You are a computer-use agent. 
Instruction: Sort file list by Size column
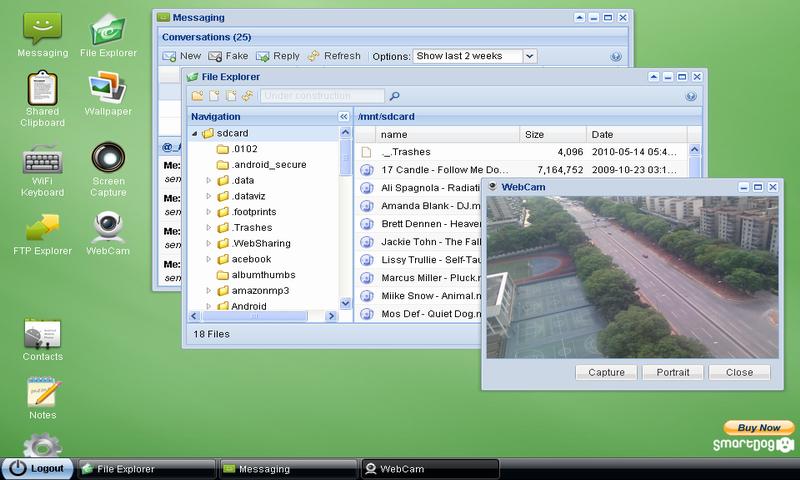point(551,134)
